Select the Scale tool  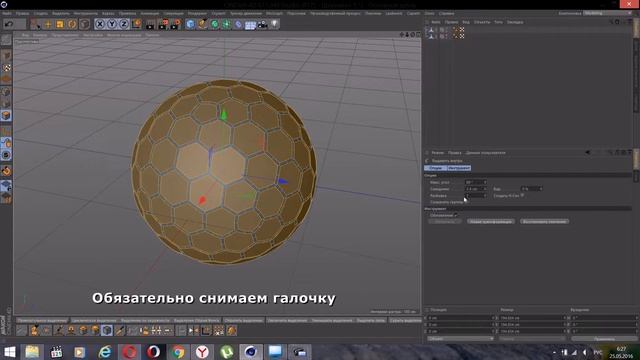60,24
